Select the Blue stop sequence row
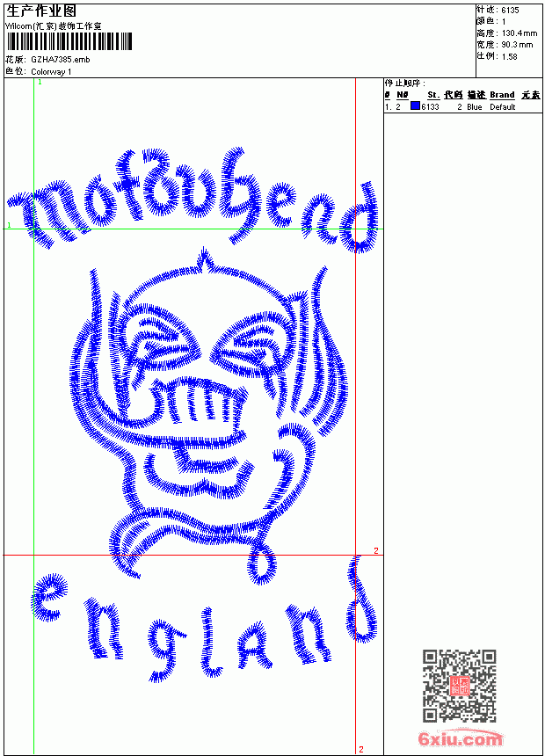Viewport: 545px width, 756px height. click(x=463, y=107)
